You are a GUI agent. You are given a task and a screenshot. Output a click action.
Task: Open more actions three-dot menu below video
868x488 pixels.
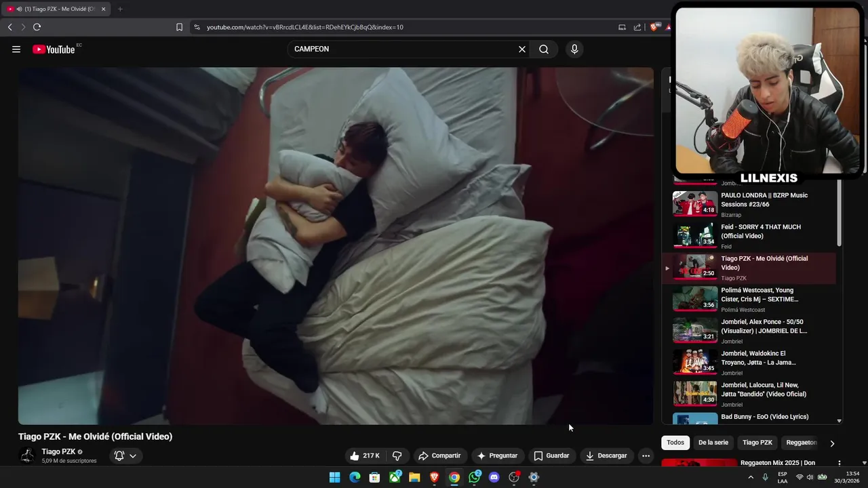pos(646,455)
